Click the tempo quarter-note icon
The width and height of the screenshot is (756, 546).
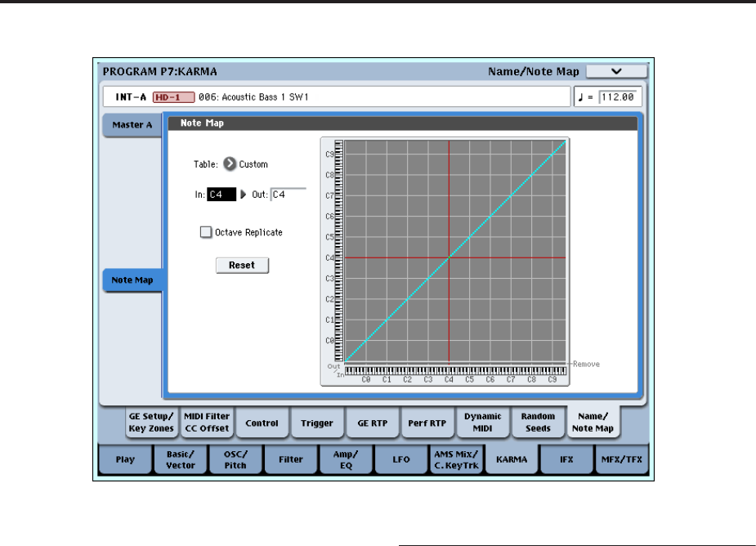(581, 96)
